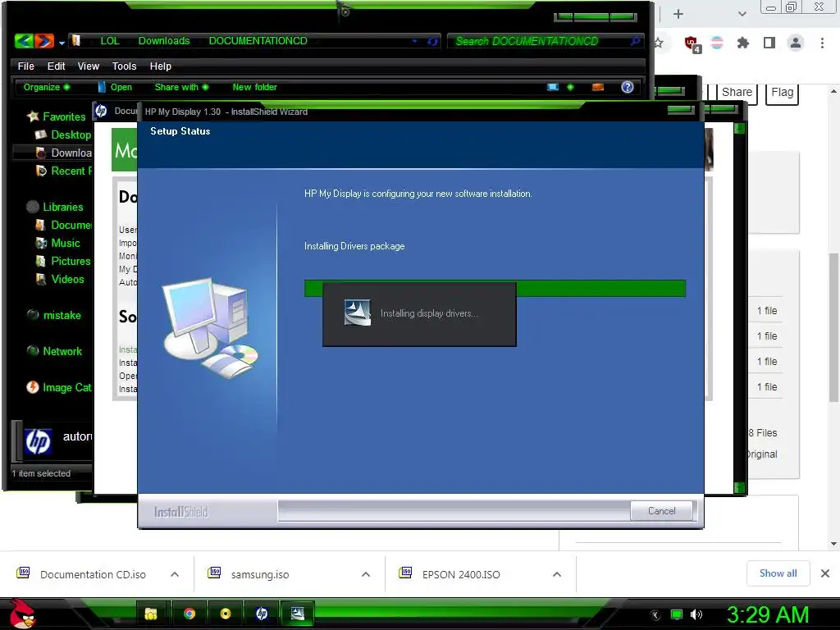Open the View menu in Explorer
The width and height of the screenshot is (840, 630).
89,66
